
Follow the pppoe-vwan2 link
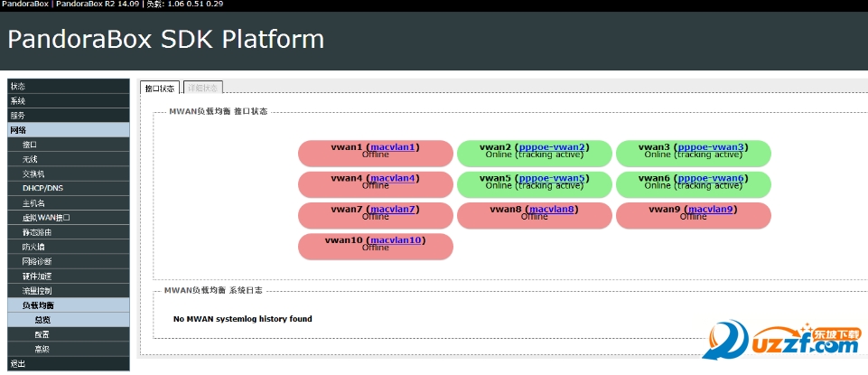tap(552, 146)
